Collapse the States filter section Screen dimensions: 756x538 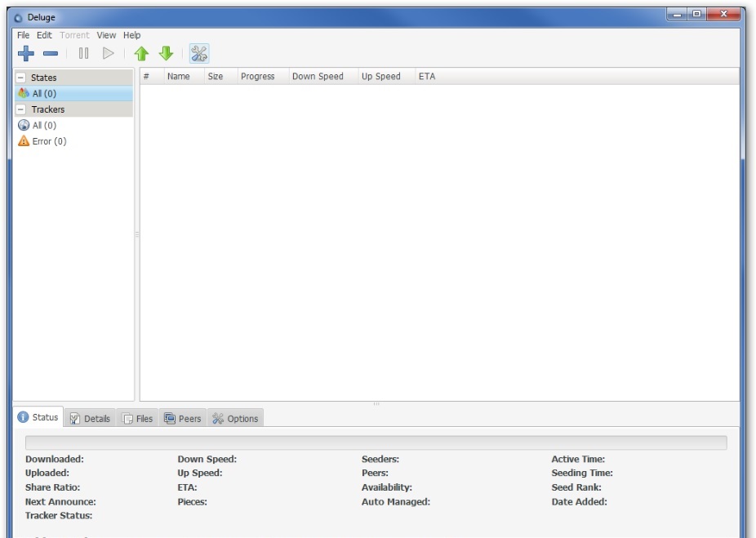point(20,78)
